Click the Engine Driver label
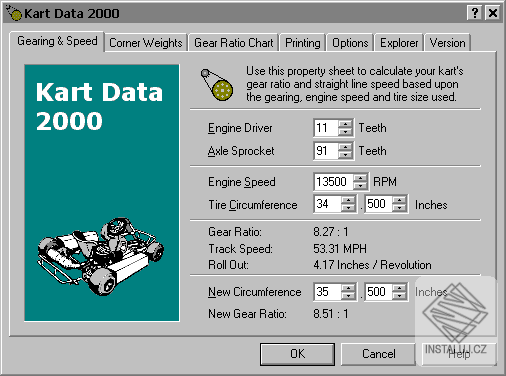This screenshot has width=506, height=376. (240, 128)
